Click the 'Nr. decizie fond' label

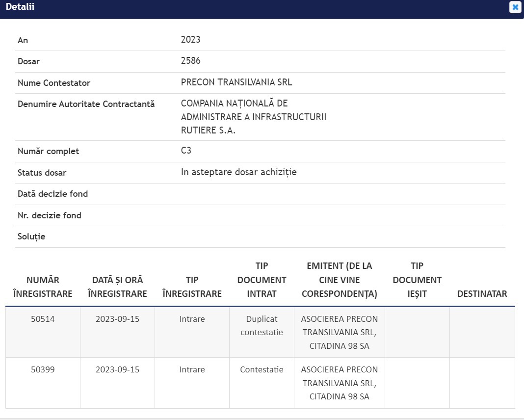pos(50,215)
